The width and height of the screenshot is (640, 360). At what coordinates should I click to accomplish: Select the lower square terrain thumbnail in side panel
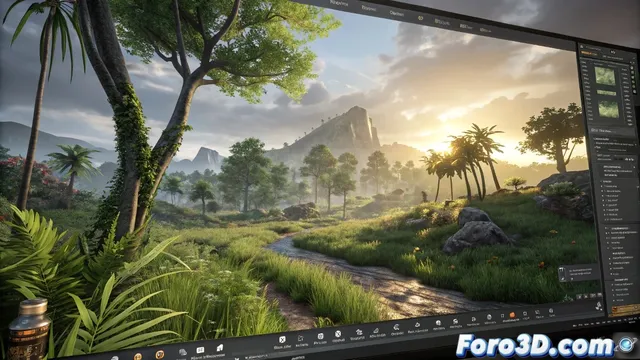(x=608, y=109)
